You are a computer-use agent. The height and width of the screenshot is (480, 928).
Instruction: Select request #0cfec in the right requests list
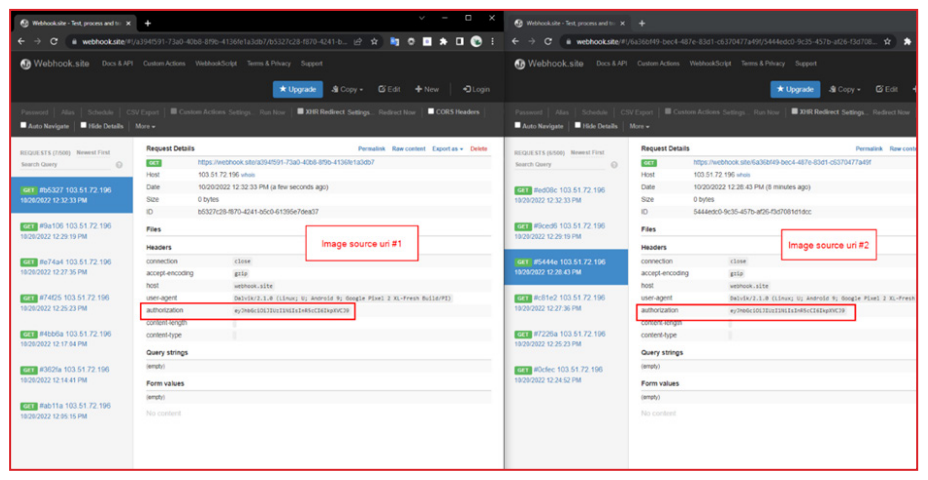(566, 375)
